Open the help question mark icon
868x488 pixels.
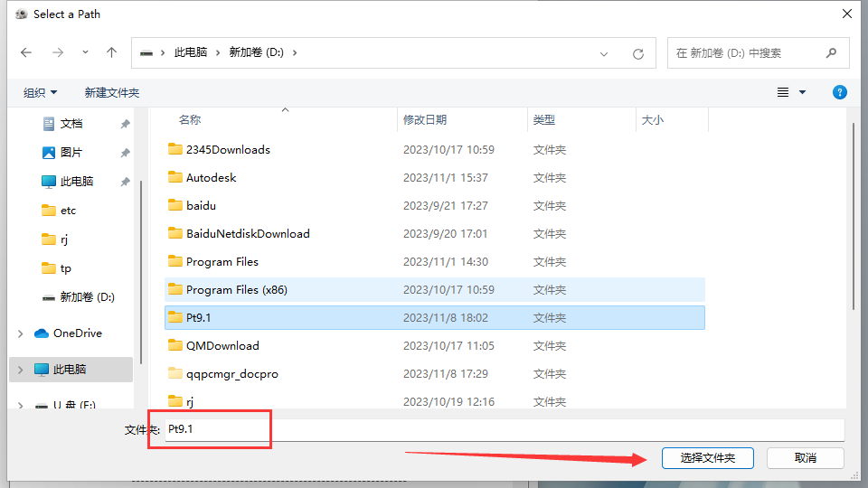(839, 92)
